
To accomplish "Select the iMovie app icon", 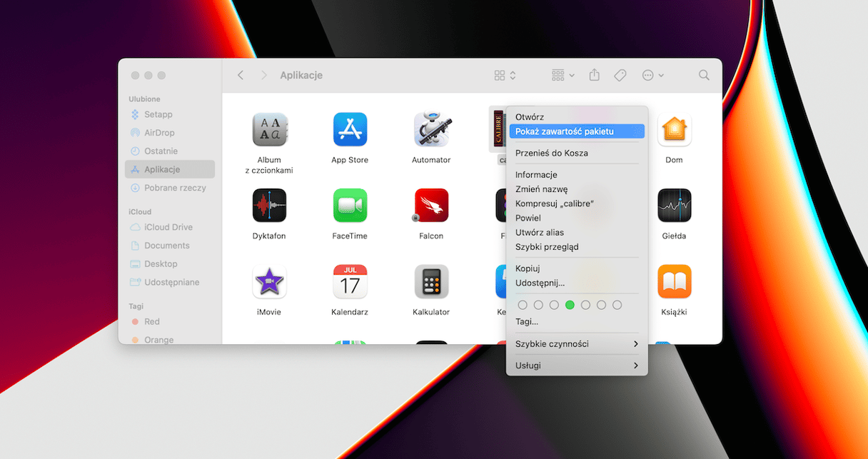I will point(269,282).
